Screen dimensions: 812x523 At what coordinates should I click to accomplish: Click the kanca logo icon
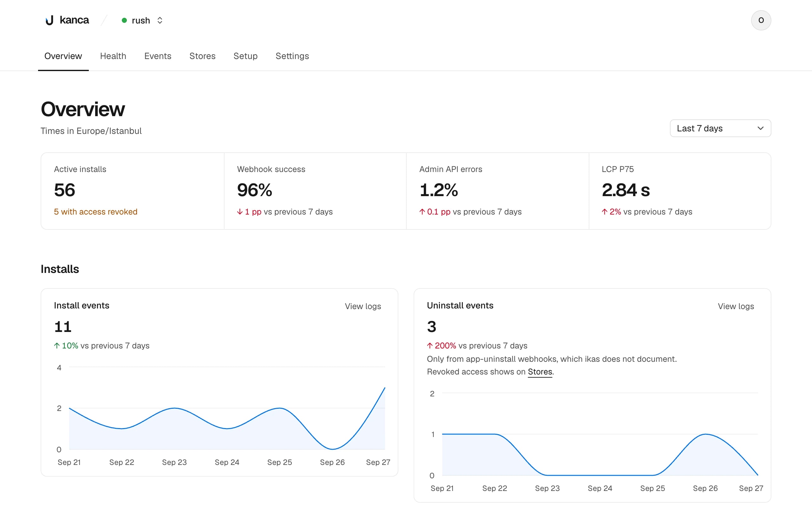(x=49, y=20)
